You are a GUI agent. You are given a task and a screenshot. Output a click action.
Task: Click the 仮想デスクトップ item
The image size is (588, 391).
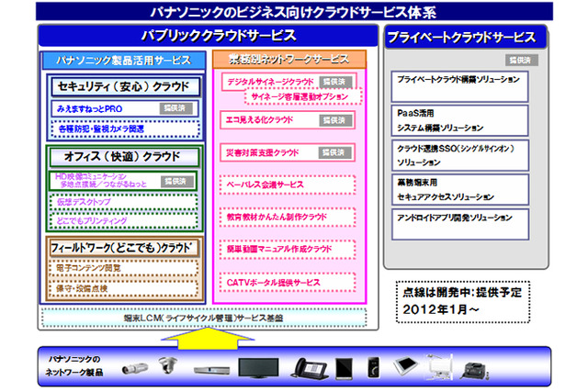123,202
